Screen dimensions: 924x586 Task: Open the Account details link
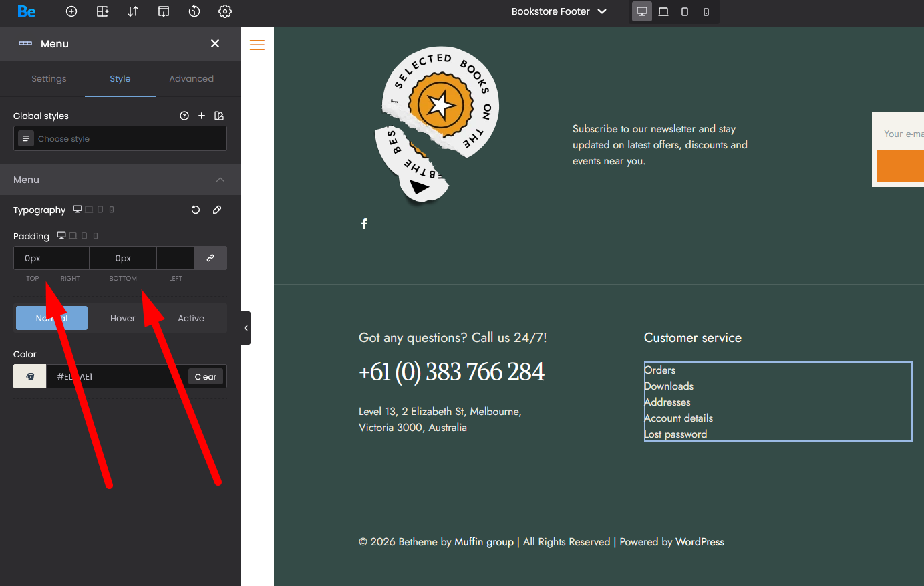tap(679, 418)
